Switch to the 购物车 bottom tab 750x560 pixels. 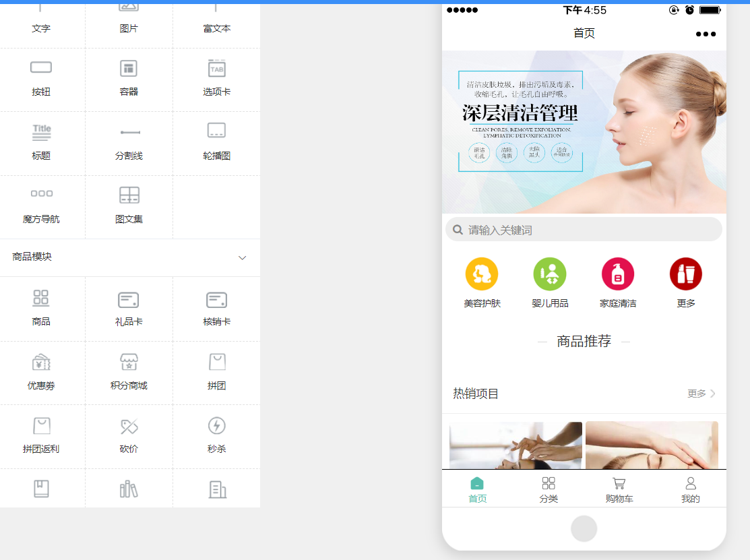pyautogui.click(x=619, y=490)
